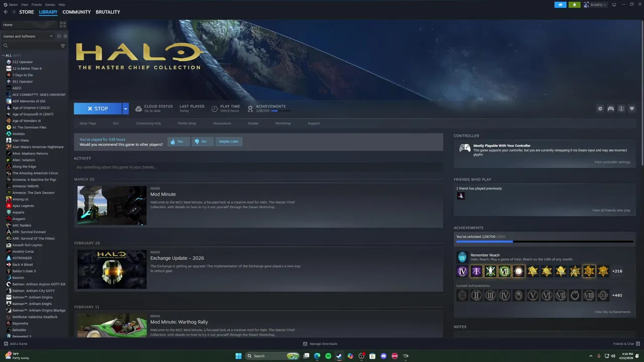The width and height of the screenshot is (644, 362).
Task: Open Friends & Chat panel
Action: click(626, 344)
